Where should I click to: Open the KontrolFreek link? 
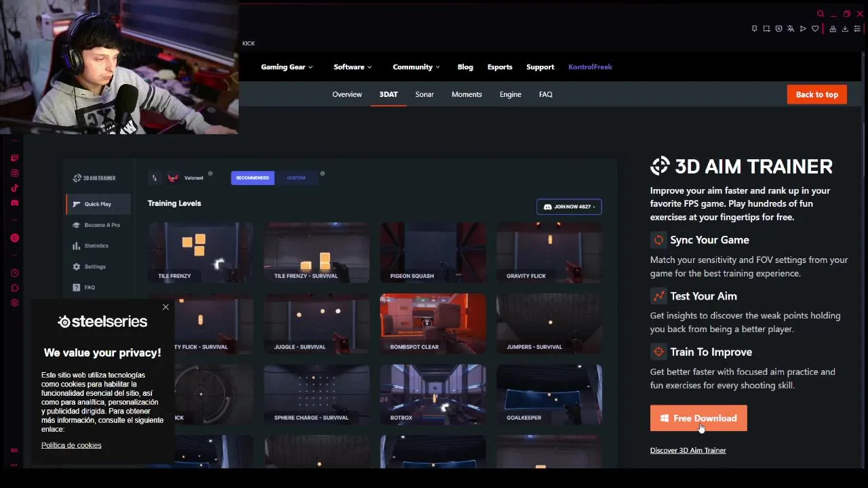tap(590, 66)
